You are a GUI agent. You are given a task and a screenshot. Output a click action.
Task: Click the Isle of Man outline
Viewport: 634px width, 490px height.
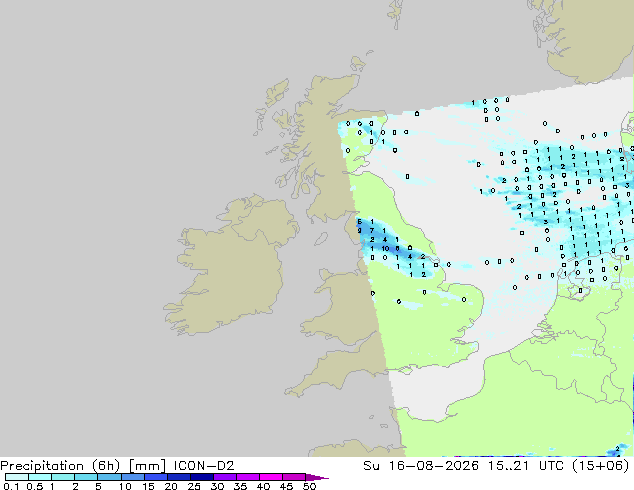click(321, 239)
